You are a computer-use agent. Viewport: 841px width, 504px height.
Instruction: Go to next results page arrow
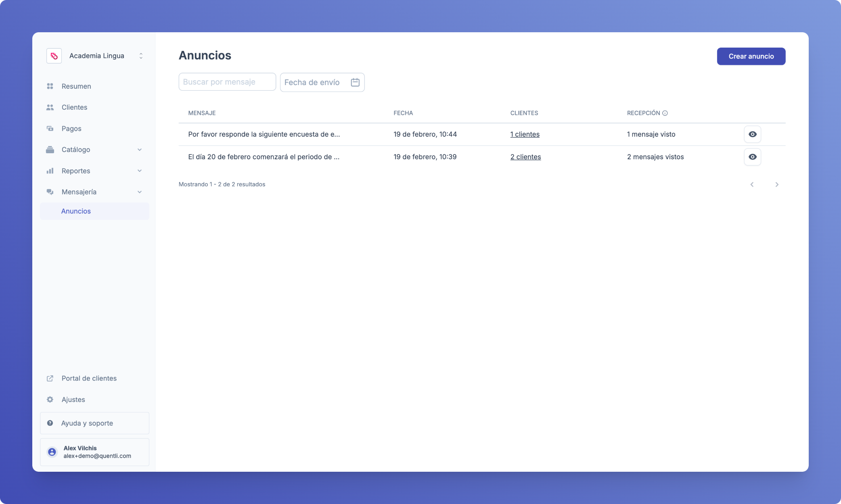click(x=777, y=185)
